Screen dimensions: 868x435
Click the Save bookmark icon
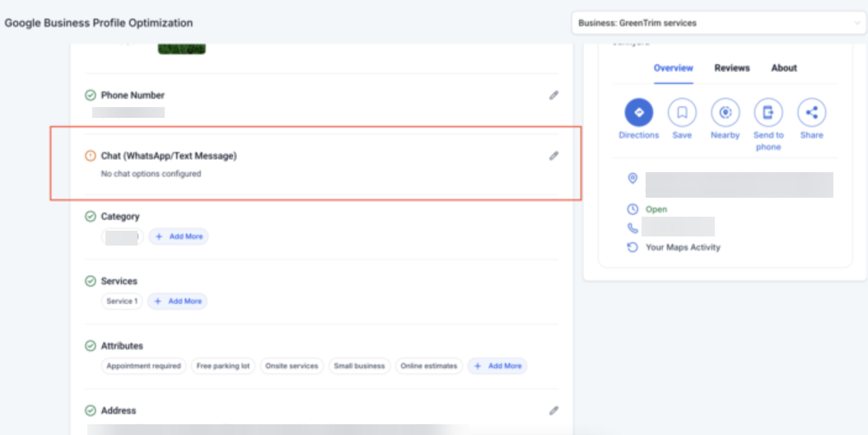click(x=682, y=113)
